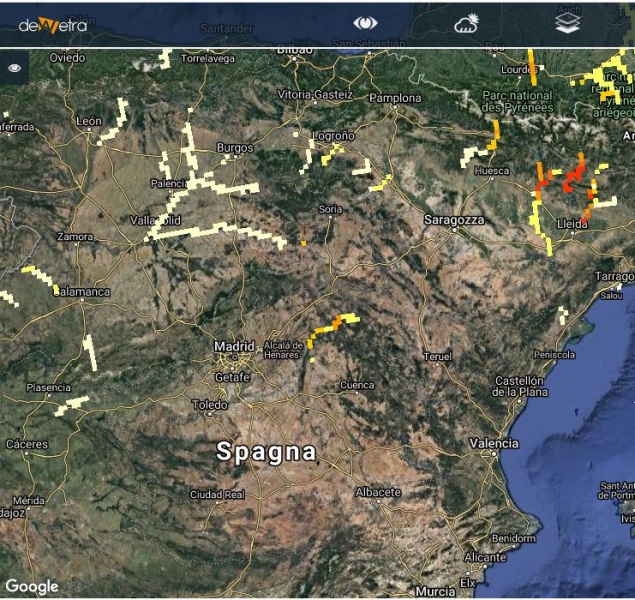Click the Cuenca city label
The height and width of the screenshot is (600, 635).
(x=357, y=385)
